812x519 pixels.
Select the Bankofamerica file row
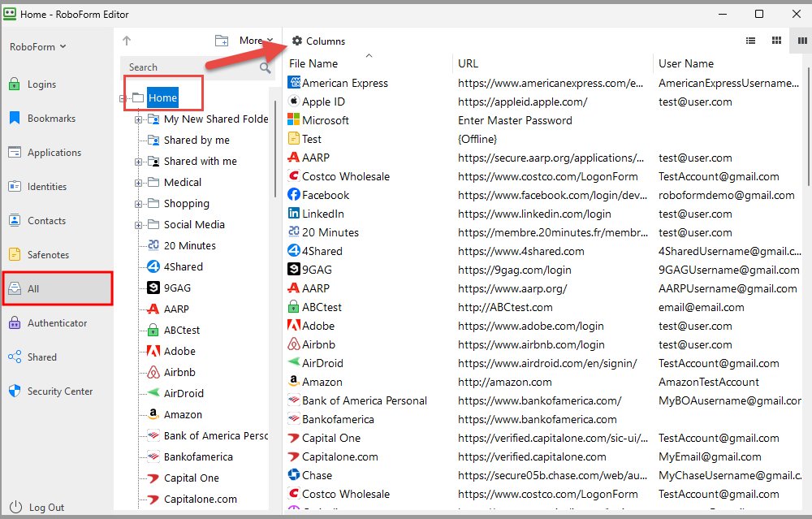[x=543, y=419]
